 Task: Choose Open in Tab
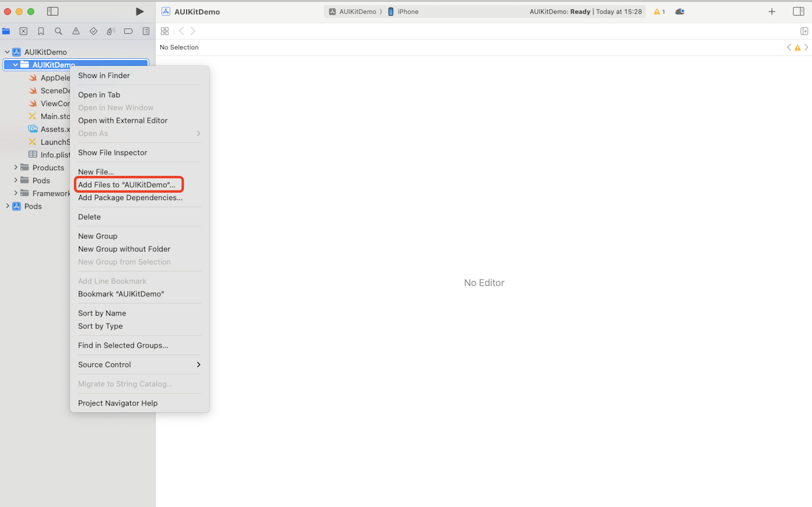(x=140, y=94)
